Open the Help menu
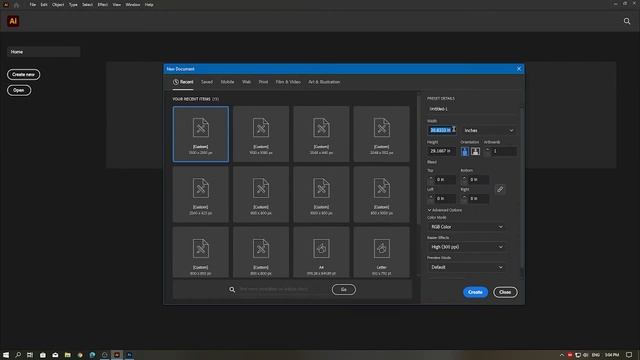The height and width of the screenshot is (360, 640). (149, 4)
